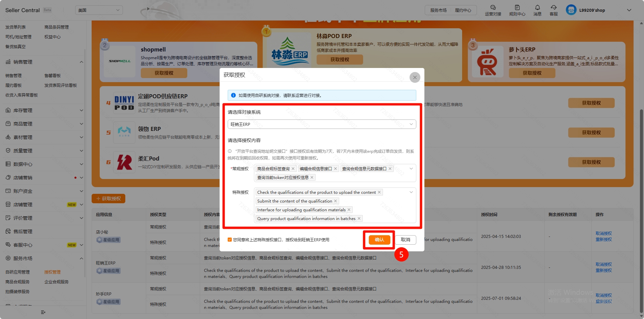Screen dimensions: 644x319
Task: Click the 取消 button in the dialog
Action: tap(405, 240)
